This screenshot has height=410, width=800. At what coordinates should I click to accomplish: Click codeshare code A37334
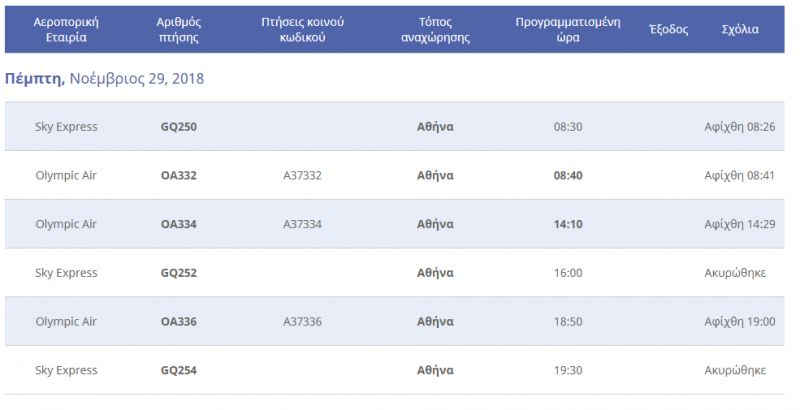tap(303, 224)
